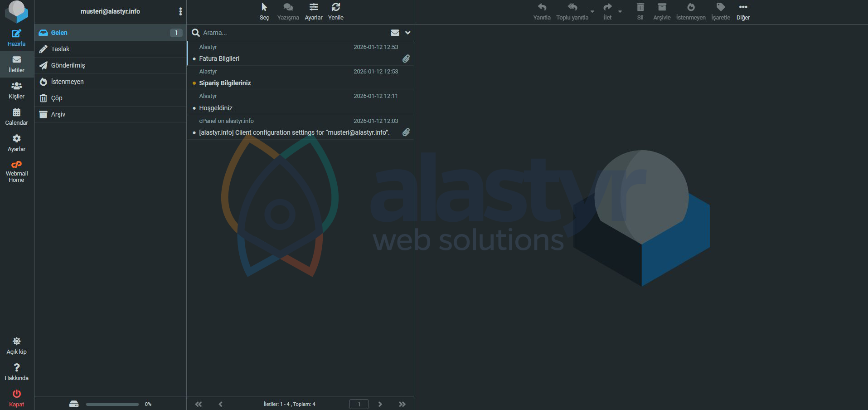Open the Ayarlar list options menu
The image size is (868, 410).
[313, 8]
